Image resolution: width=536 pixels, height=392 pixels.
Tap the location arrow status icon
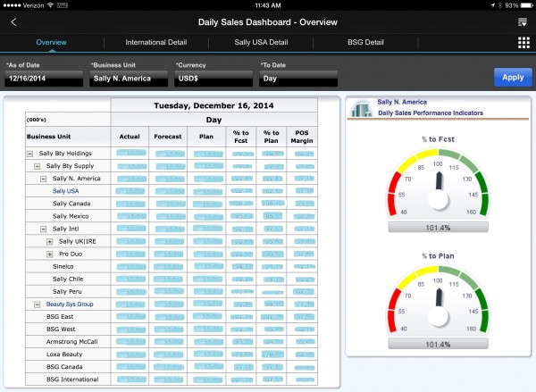[492, 5]
